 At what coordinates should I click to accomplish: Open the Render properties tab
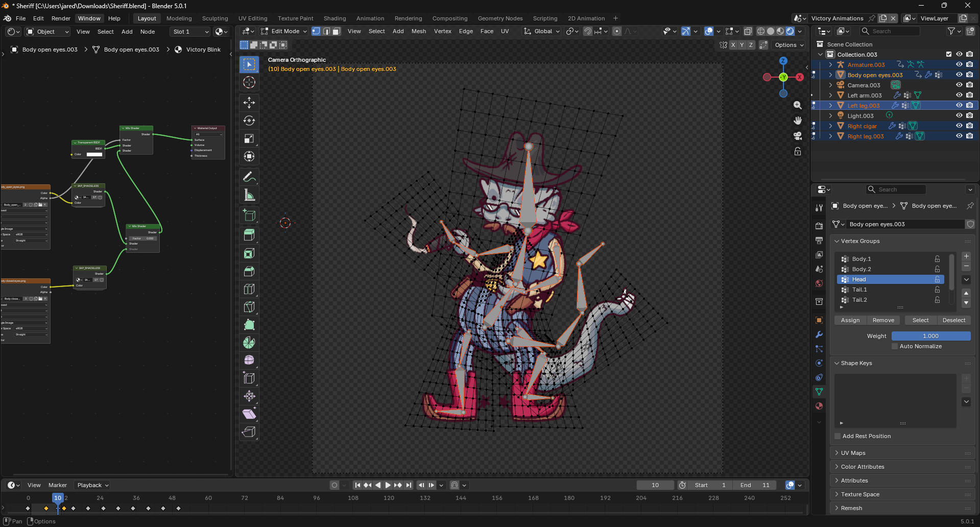click(x=819, y=226)
